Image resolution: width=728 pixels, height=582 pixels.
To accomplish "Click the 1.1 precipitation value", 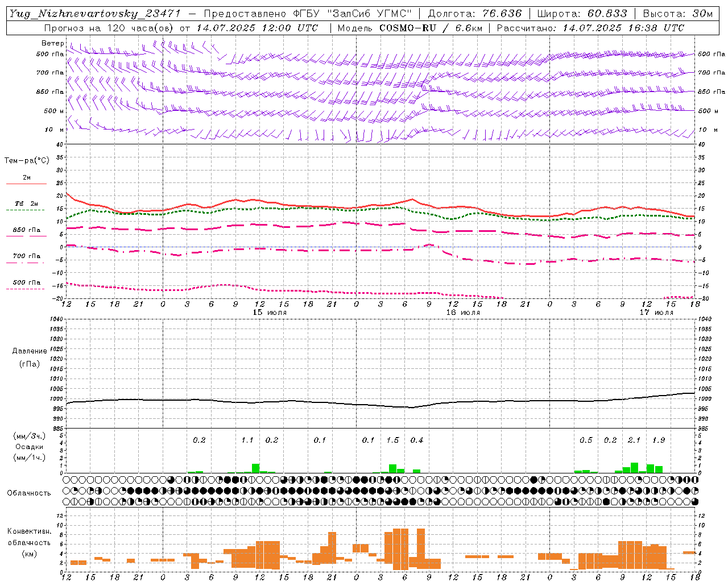I will coord(247,440).
